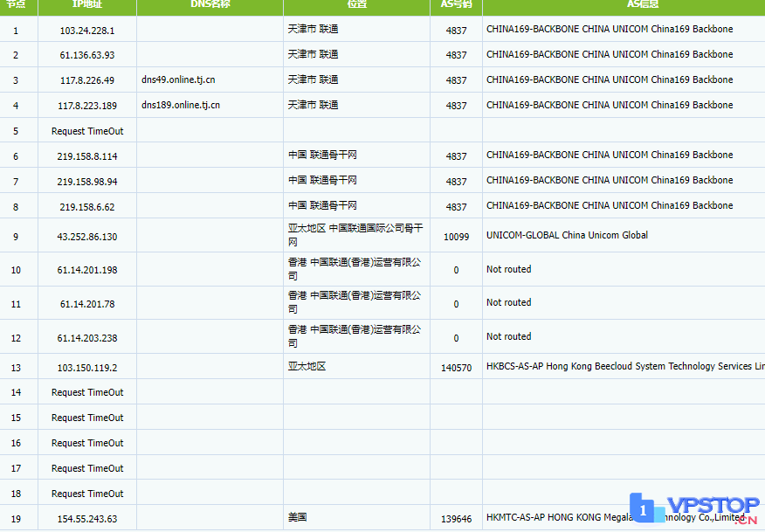Select HKBCS-AS-AP Hong Kong Beecloud AS info
The height and width of the screenshot is (532, 765).
pyautogui.click(x=625, y=367)
